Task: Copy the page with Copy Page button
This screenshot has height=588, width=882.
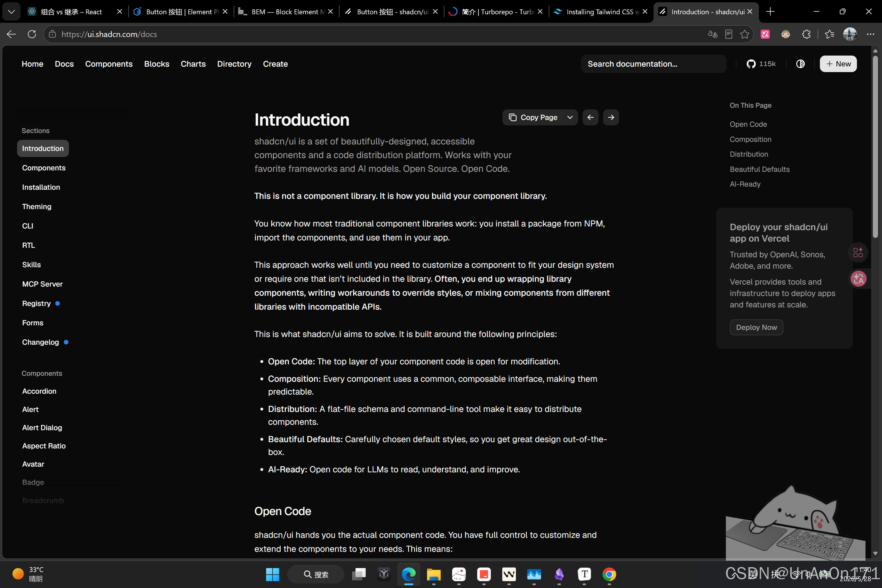Action: [x=532, y=117]
